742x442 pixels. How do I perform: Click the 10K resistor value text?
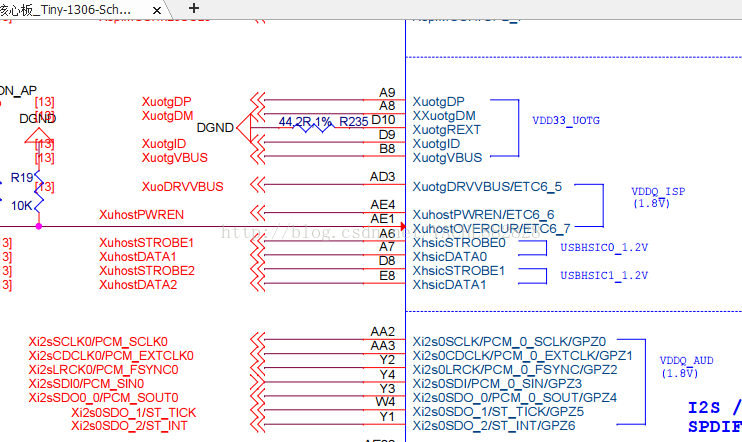(22, 206)
